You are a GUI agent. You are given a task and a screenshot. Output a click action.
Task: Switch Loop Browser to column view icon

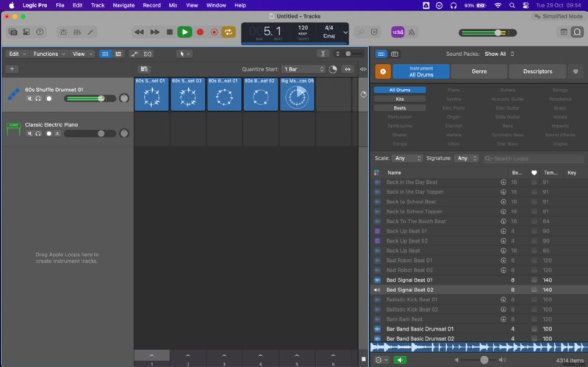pyautogui.click(x=395, y=54)
